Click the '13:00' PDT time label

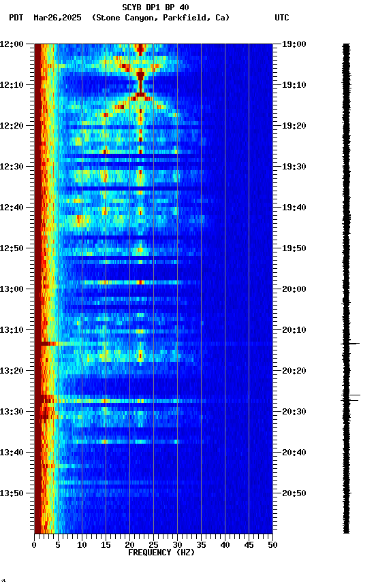click(12, 289)
